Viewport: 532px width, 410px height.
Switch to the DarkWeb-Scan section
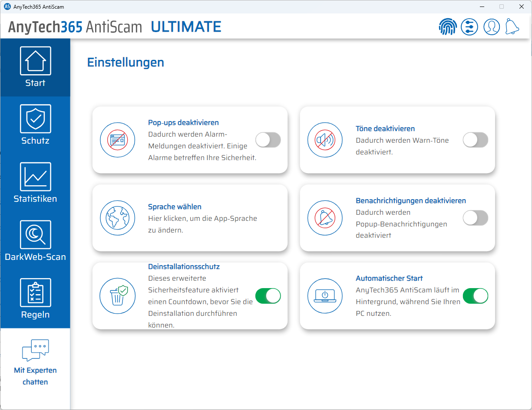click(35, 234)
